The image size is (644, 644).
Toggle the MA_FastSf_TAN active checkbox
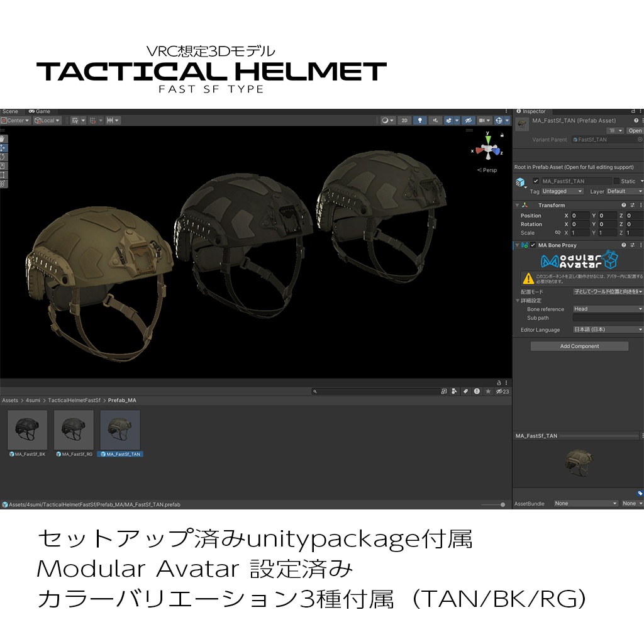pyautogui.click(x=536, y=181)
